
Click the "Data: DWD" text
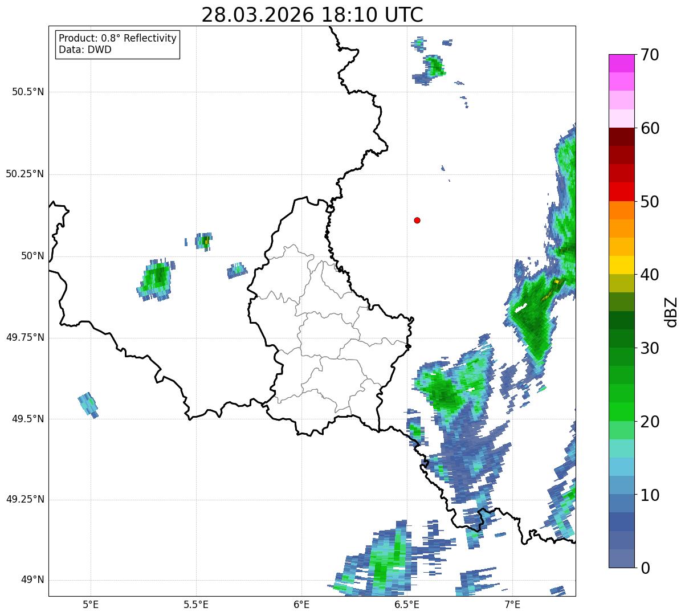point(85,50)
